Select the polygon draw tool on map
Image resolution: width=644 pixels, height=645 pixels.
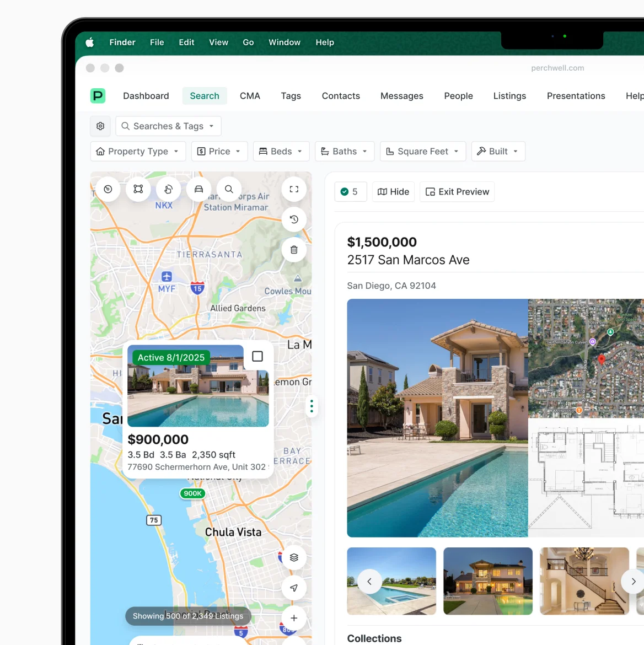(x=138, y=189)
